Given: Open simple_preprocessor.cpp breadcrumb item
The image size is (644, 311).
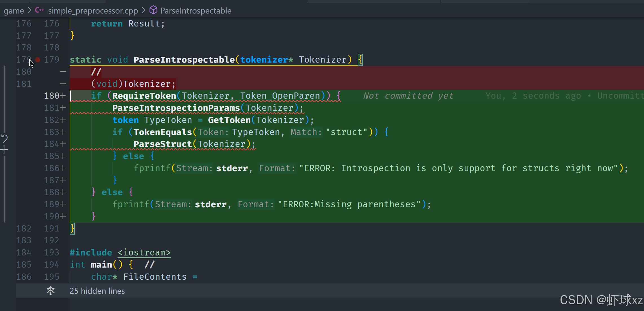Looking at the screenshot, I should click(x=93, y=11).
